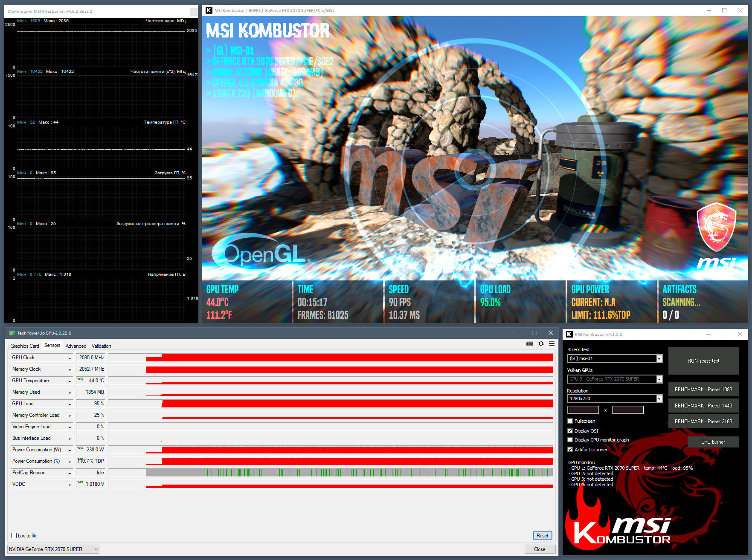This screenshot has width=752, height=560.
Task: Uncheck Display OSI in Kombustor
Action: tap(570, 431)
